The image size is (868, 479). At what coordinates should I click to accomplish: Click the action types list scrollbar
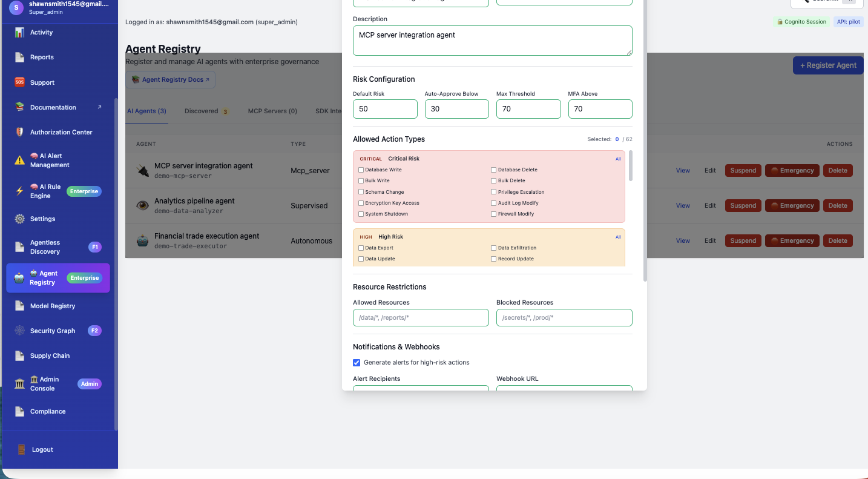click(631, 166)
